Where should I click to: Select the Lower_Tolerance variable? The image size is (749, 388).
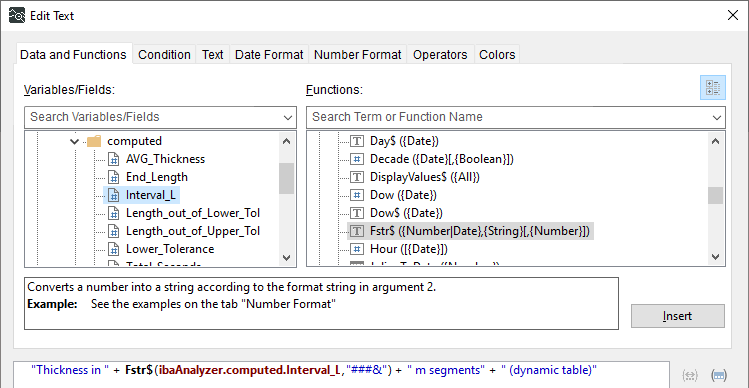click(170, 249)
